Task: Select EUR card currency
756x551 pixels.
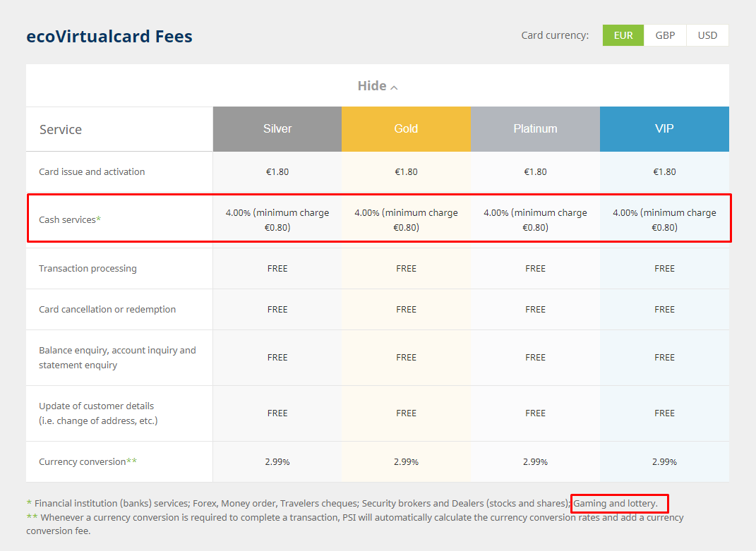Action: point(623,35)
